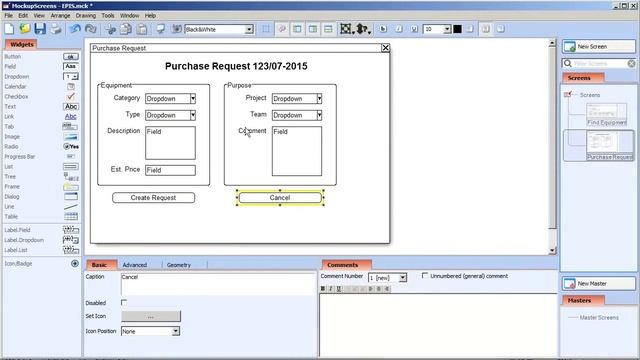Click the Print toolbar icon
This screenshot has height=360, width=640.
click(x=56, y=29)
